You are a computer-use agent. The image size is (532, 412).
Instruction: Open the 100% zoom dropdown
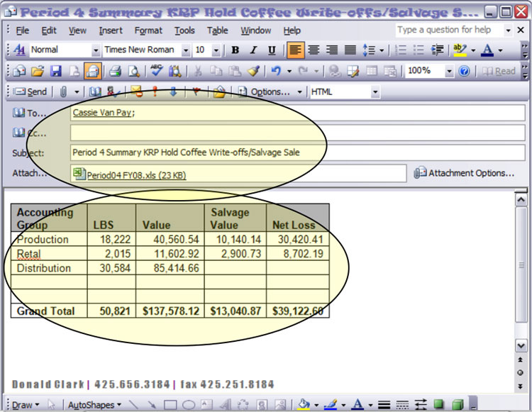(x=449, y=71)
